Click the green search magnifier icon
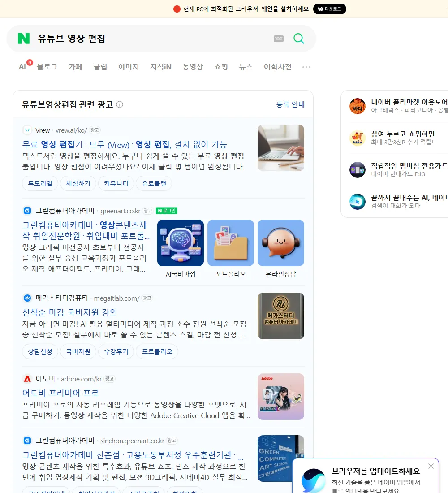Viewport: 448px width, 493px height. (299, 39)
